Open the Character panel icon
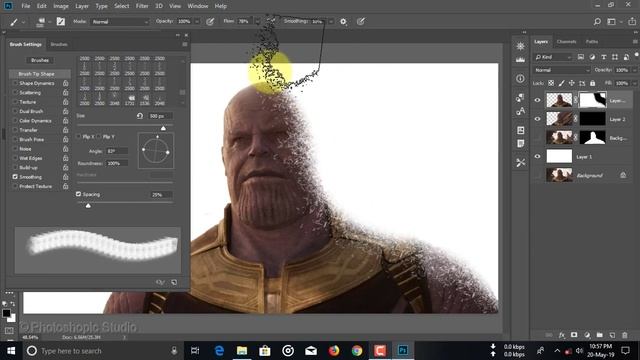Image resolution: width=640 pixels, height=360 pixels. 520,111
